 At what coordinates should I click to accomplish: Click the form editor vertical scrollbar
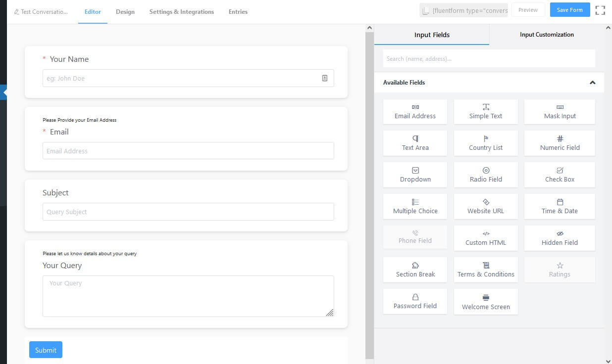(369, 195)
